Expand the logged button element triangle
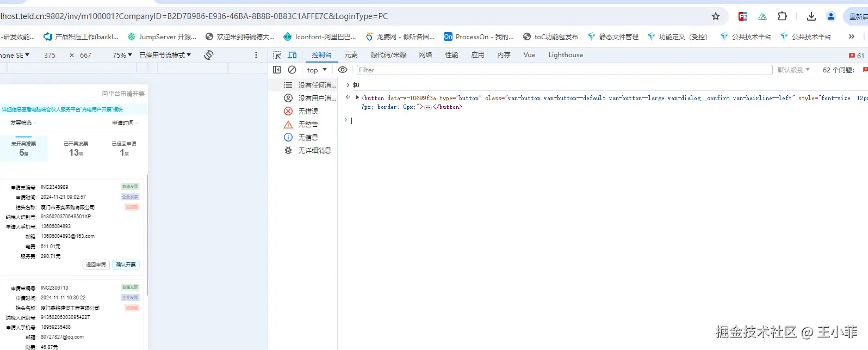The width and height of the screenshot is (868, 350). pyautogui.click(x=357, y=98)
